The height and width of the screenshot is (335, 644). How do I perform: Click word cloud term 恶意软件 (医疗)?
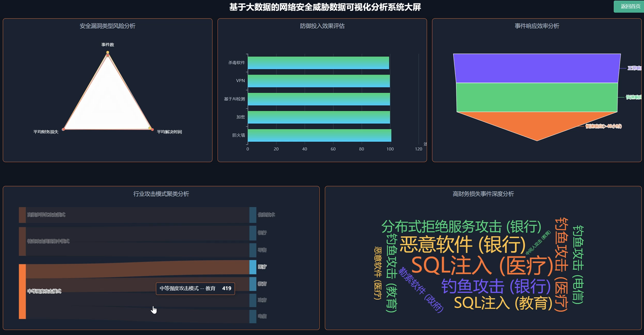point(378,273)
